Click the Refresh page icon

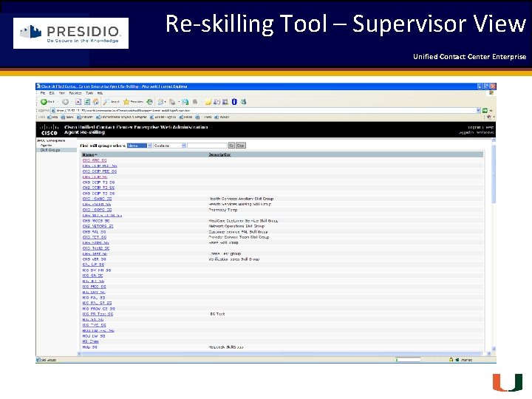pyautogui.click(x=87, y=102)
